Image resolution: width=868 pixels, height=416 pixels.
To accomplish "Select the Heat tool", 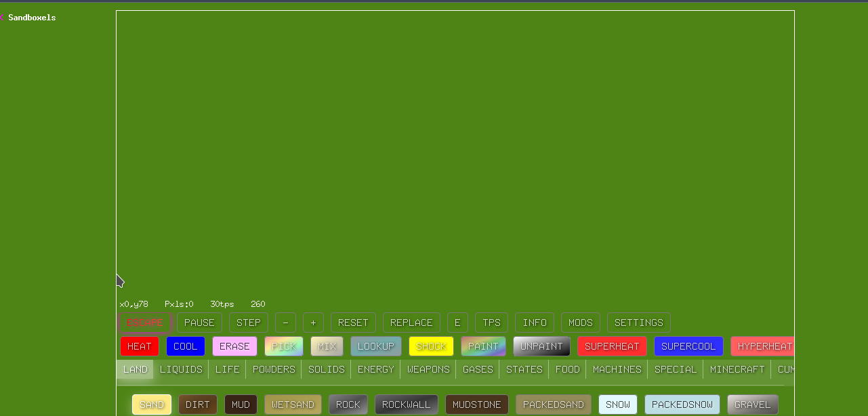I will click(x=140, y=346).
